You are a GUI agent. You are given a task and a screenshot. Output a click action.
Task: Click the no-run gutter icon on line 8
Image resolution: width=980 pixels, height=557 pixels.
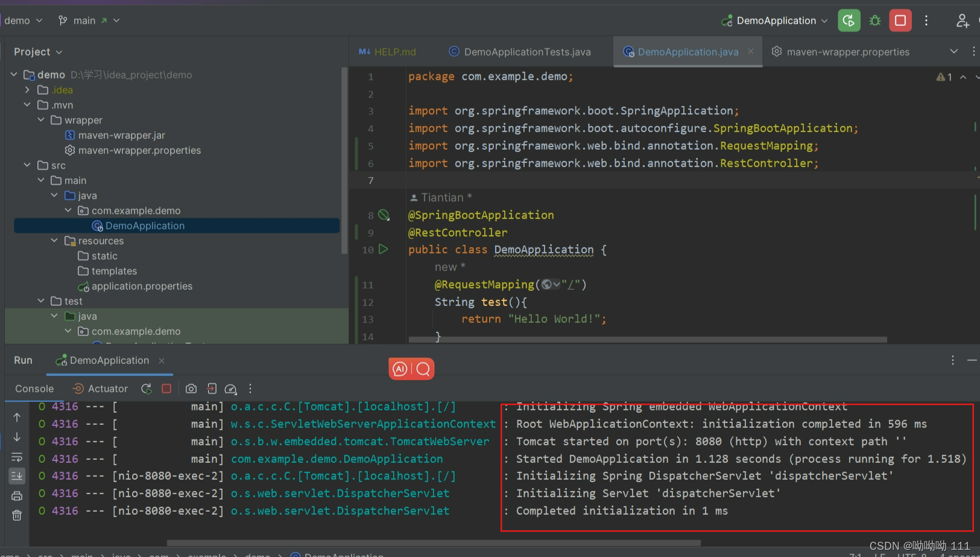tap(384, 215)
